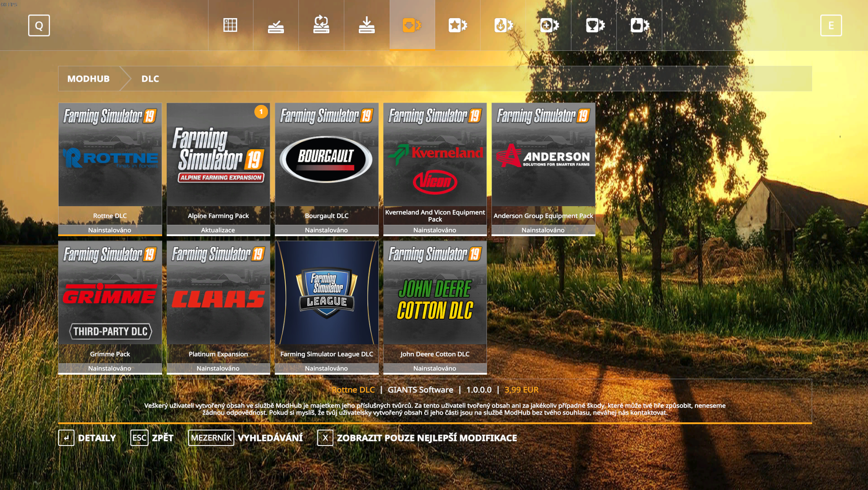The width and height of the screenshot is (868, 490).
Task: Click the orange Rottne DLC title text
Action: 353,390
